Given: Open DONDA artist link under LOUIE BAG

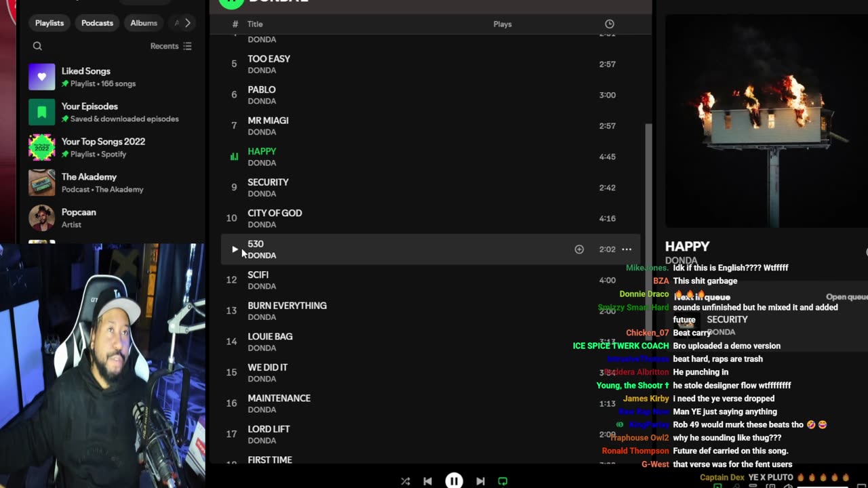Looking at the screenshot, I should pos(262,348).
